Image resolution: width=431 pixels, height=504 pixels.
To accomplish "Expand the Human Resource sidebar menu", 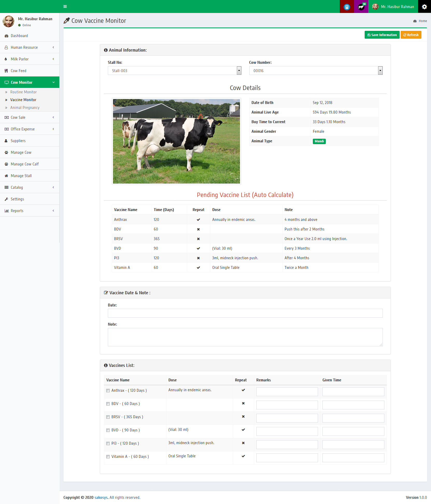I will tap(30, 47).
